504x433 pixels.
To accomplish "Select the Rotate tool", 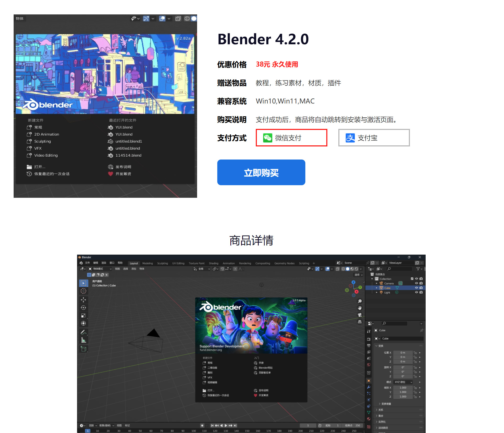I will pyautogui.click(x=84, y=308).
